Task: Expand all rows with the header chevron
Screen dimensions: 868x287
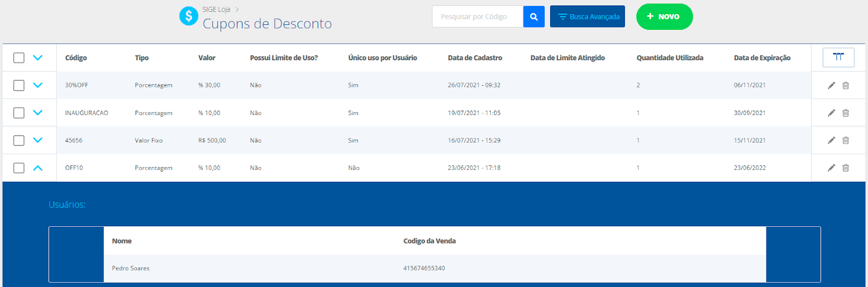Action: (37, 58)
